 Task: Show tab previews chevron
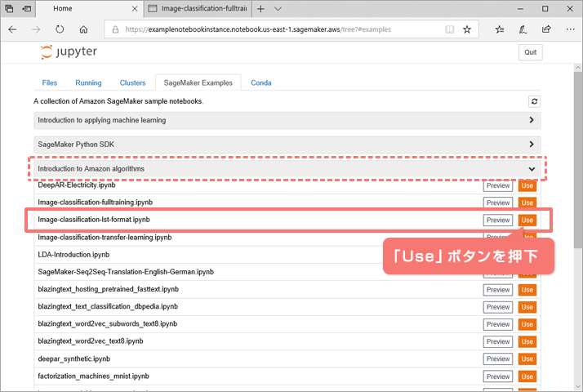(278, 8)
